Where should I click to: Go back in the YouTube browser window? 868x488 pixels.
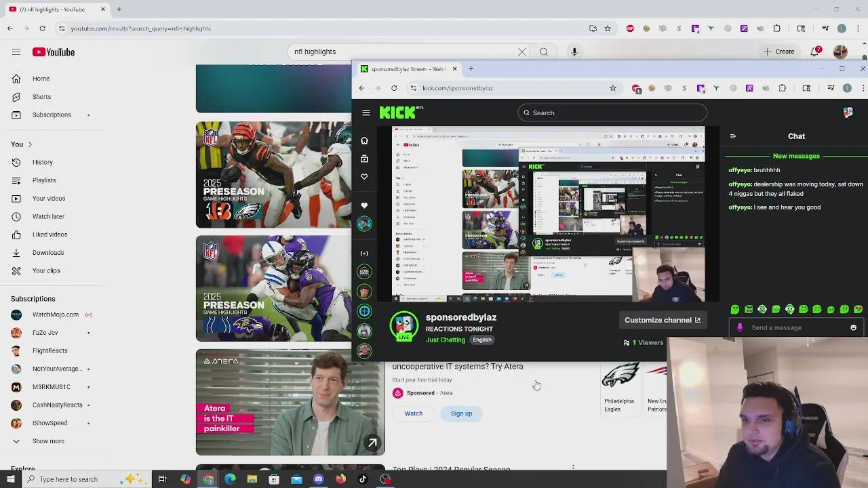[x=10, y=28]
